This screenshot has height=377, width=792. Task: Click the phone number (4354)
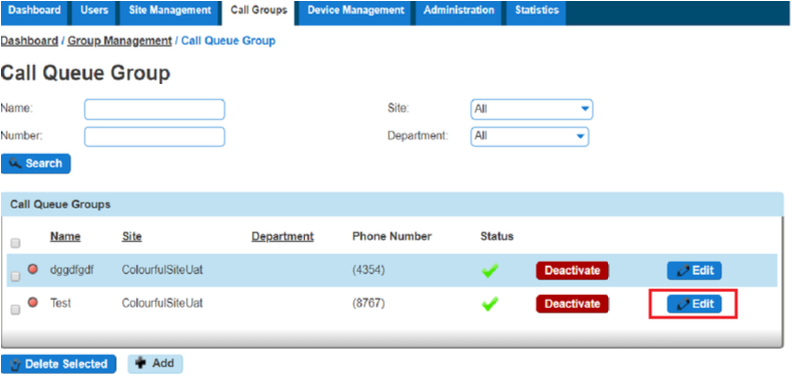pos(369,270)
